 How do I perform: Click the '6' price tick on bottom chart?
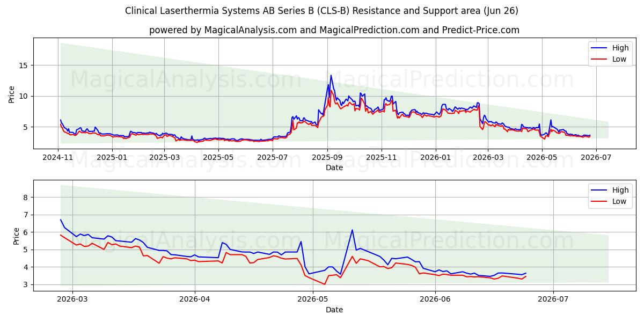tap(27, 232)
